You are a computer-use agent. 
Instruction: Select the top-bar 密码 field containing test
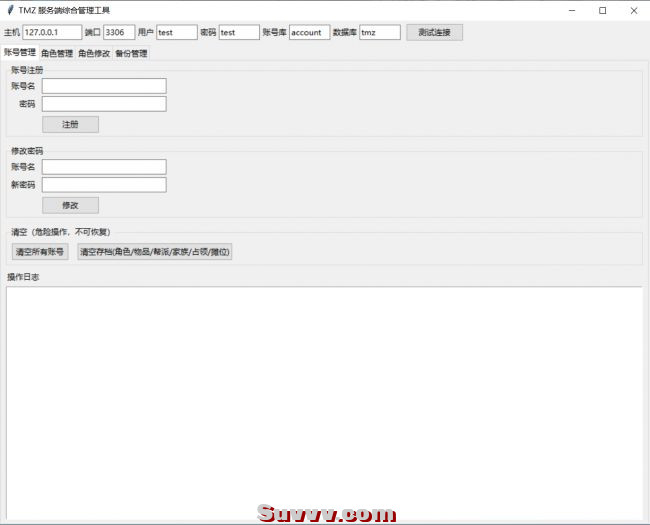coord(239,32)
